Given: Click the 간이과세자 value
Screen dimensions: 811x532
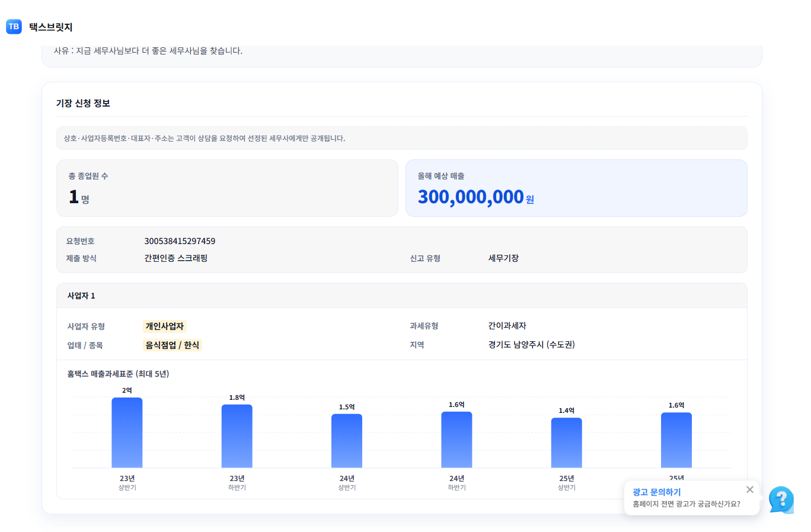Looking at the screenshot, I should click(x=507, y=326).
